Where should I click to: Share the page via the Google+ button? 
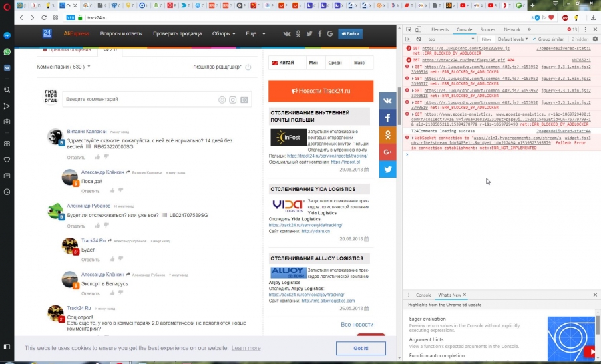pyautogui.click(x=387, y=152)
